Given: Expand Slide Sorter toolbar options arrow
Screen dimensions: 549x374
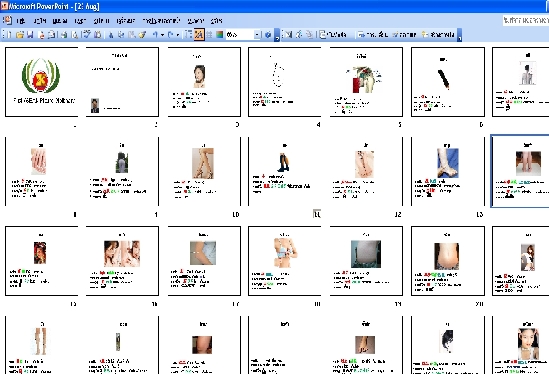Looking at the screenshot, I should 459,35.
